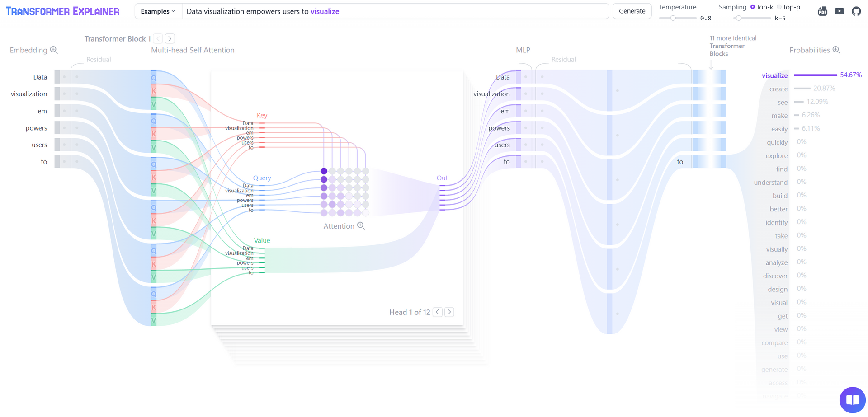The width and height of the screenshot is (868, 417).
Task: Click the Residual label near MLP
Action: [x=564, y=59]
